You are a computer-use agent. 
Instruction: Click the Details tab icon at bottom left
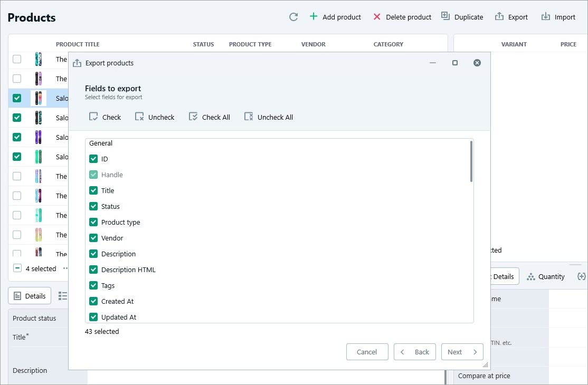17,296
